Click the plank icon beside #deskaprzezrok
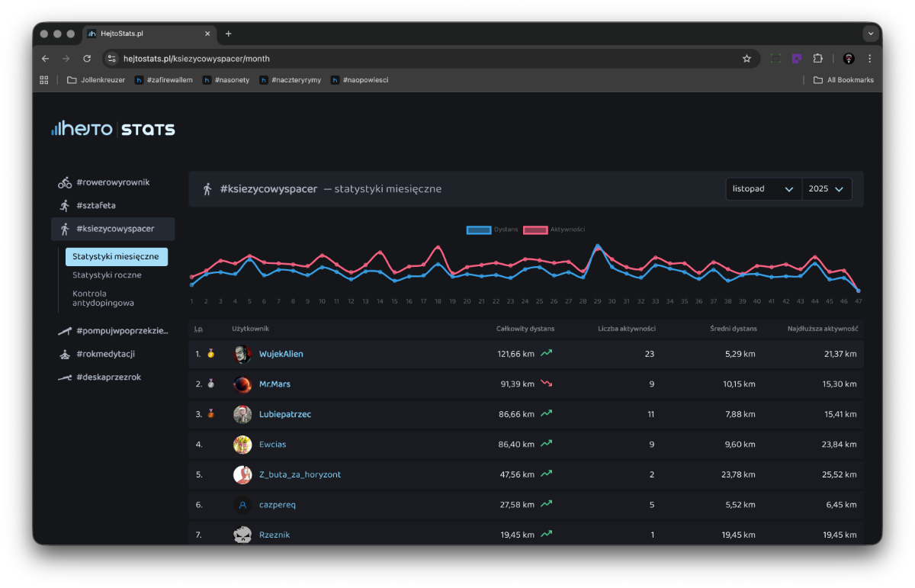Screen dimensions: 915x588 click(65, 378)
